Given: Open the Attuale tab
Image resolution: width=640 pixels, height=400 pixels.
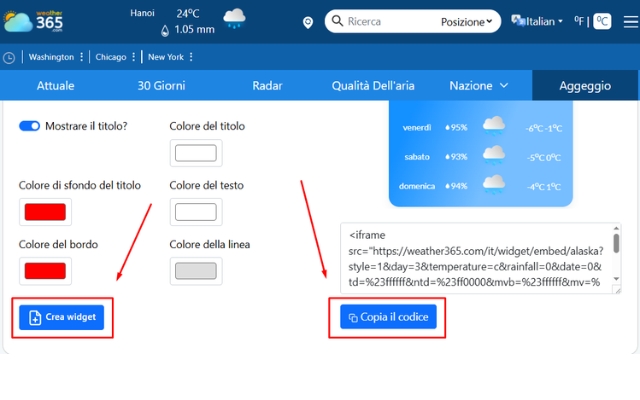Looking at the screenshot, I should 56,86.
